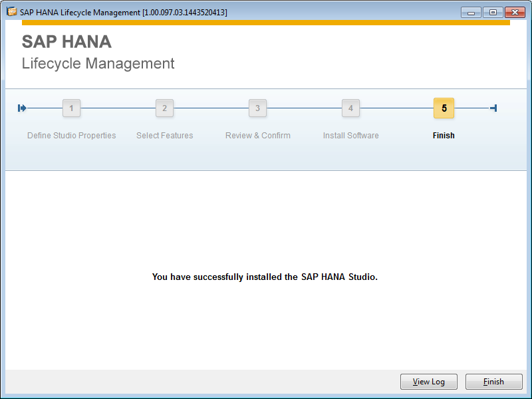The image size is (532, 399).
Task: Select the Finish step label
Action: pos(444,135)
